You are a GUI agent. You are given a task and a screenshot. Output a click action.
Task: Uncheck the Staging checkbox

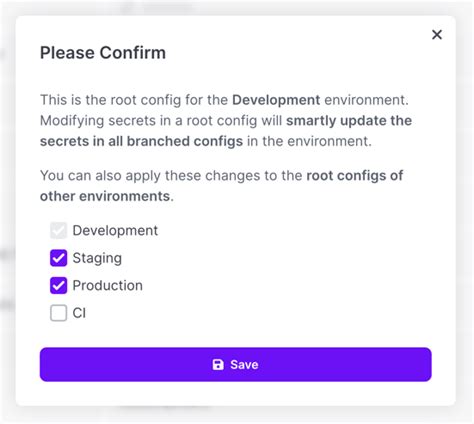click(x=59, y=258)
